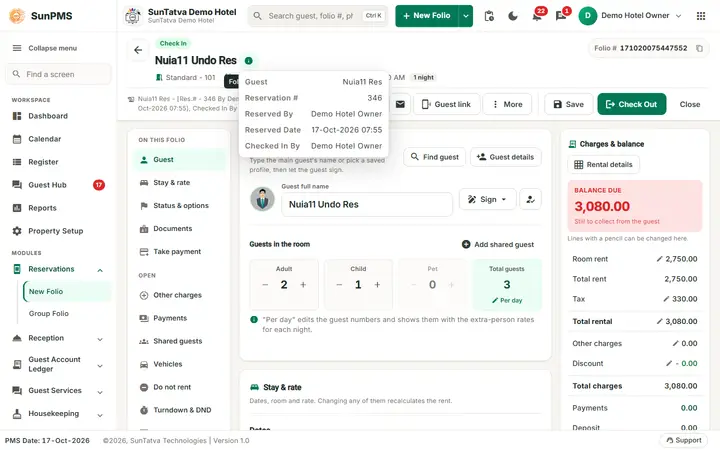Select New Folio submenu item
The height and width of the screenshot is (450, 720).
point(67,292)
